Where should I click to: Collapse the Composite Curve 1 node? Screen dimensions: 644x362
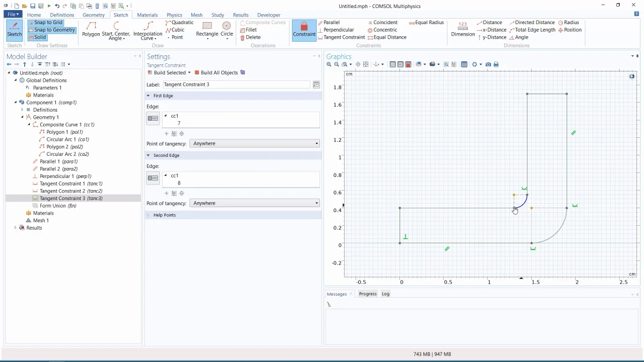coord(29,125)
